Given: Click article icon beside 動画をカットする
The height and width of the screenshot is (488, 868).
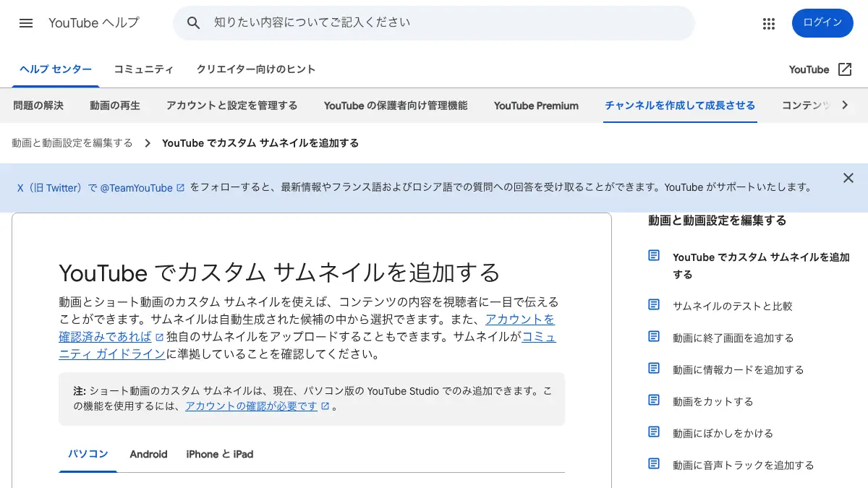Looking at the screenshot, I should [654, 401].
